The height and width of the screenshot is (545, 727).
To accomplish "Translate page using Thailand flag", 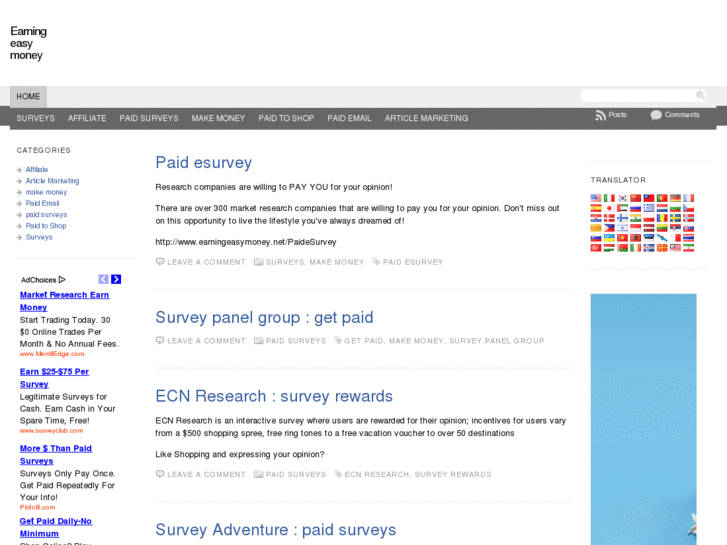I will (x=689, y=238).
